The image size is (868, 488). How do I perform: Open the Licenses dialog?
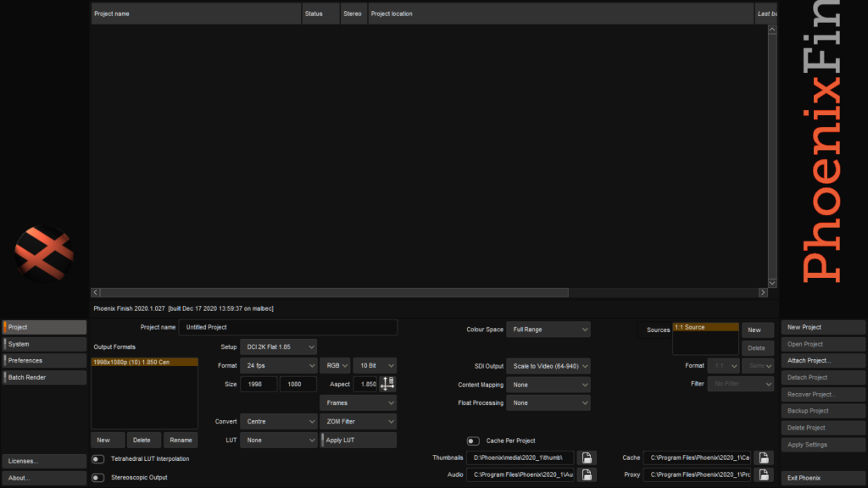point(44,461)
